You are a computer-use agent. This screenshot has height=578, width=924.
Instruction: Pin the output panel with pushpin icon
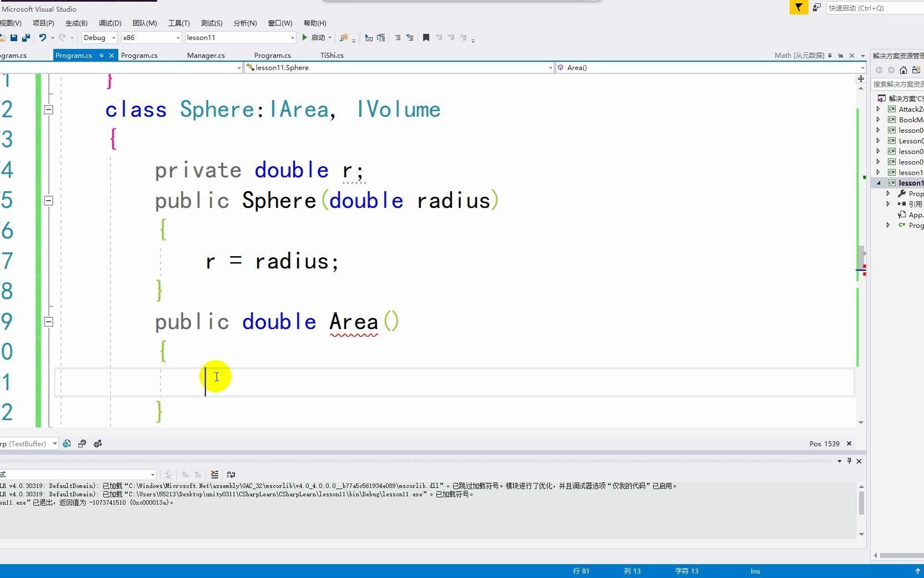pos(849,461)
